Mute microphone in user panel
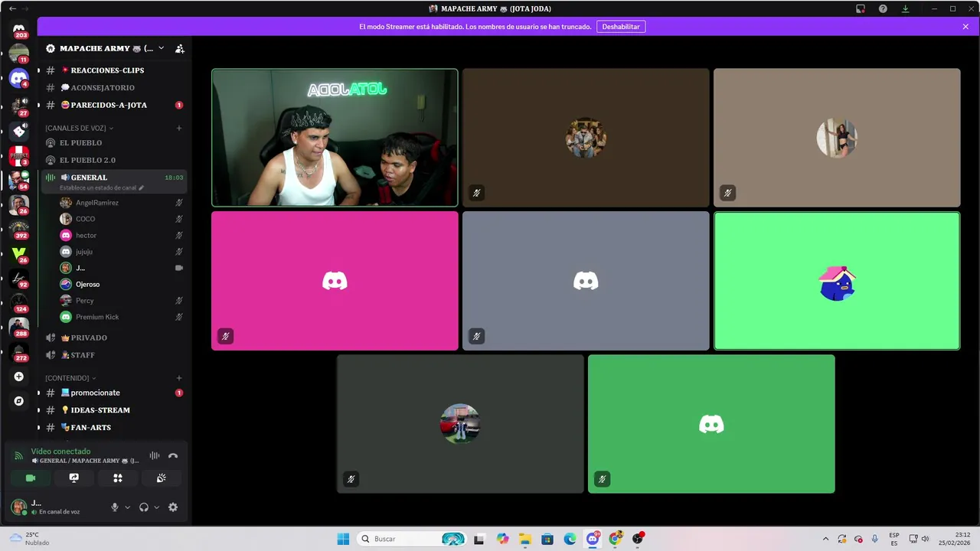The width and height of the screenshot is (980, 551). point(115,507)
